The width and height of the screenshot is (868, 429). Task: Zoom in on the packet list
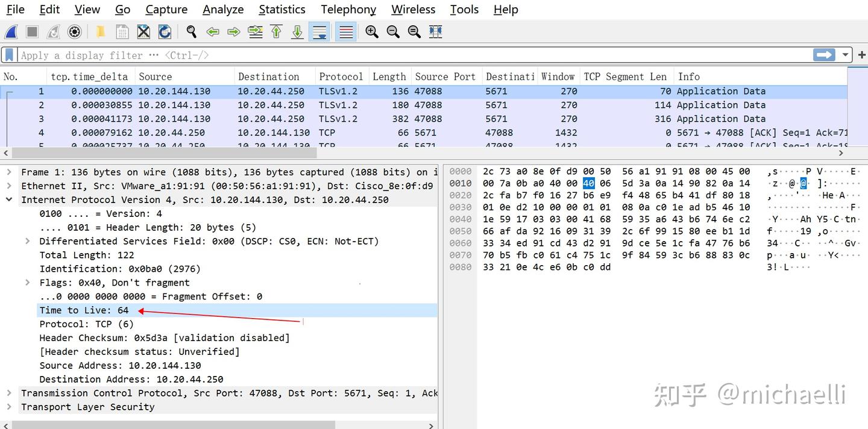(371, 31)
